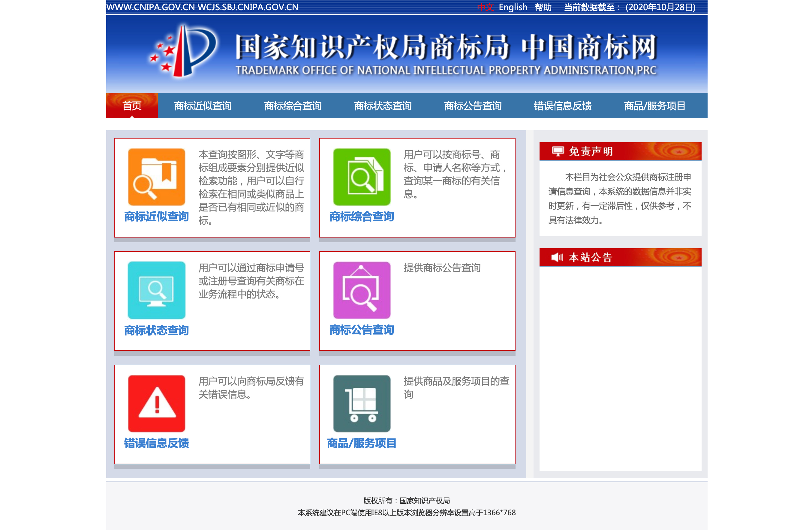Viewport: 803px width, 532px height.
Task: Open 商标公告查询 navigation menu item
Action: (x=472, y=106)
